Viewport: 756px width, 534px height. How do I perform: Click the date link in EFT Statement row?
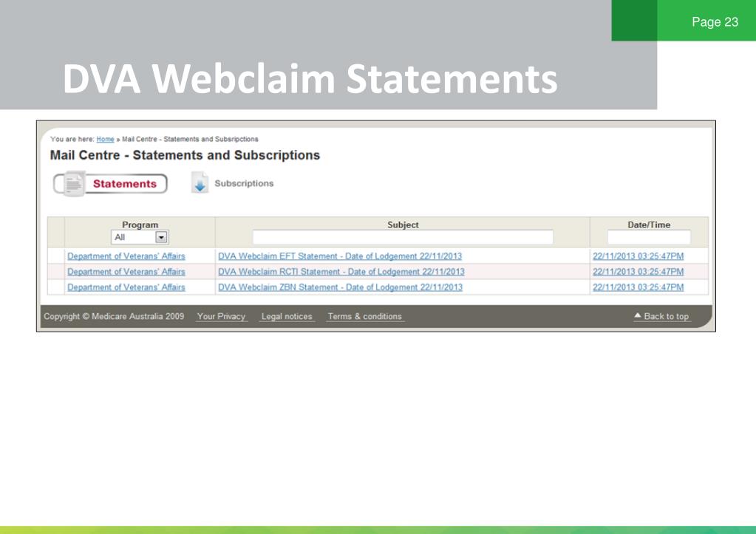tap(638, 256)
